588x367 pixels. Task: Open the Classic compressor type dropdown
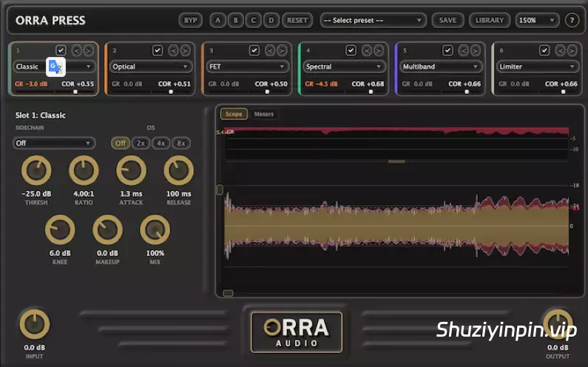[x=54, y=67]
